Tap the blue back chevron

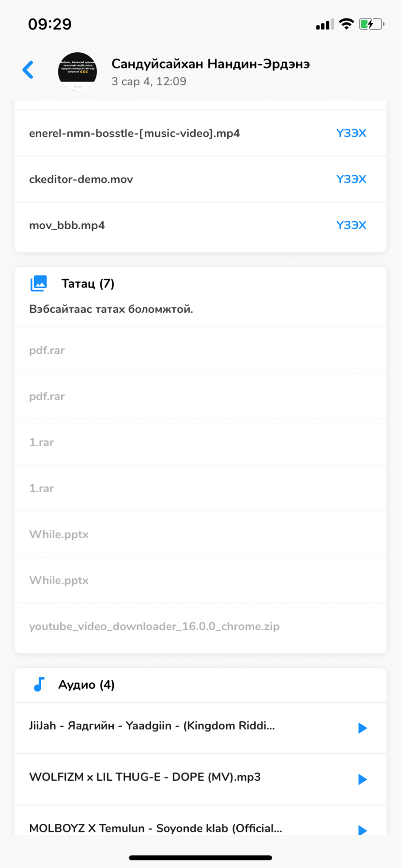(x=28, y=70)
